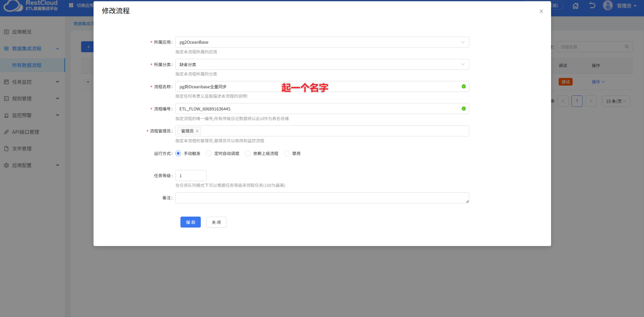Open the 15 条/页 page size dropdown

coord(616,101)
